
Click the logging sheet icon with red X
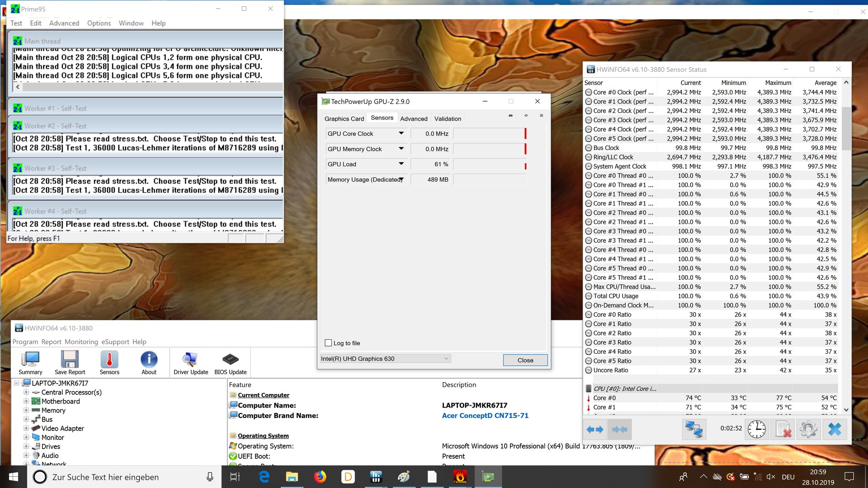pos(783,429)
